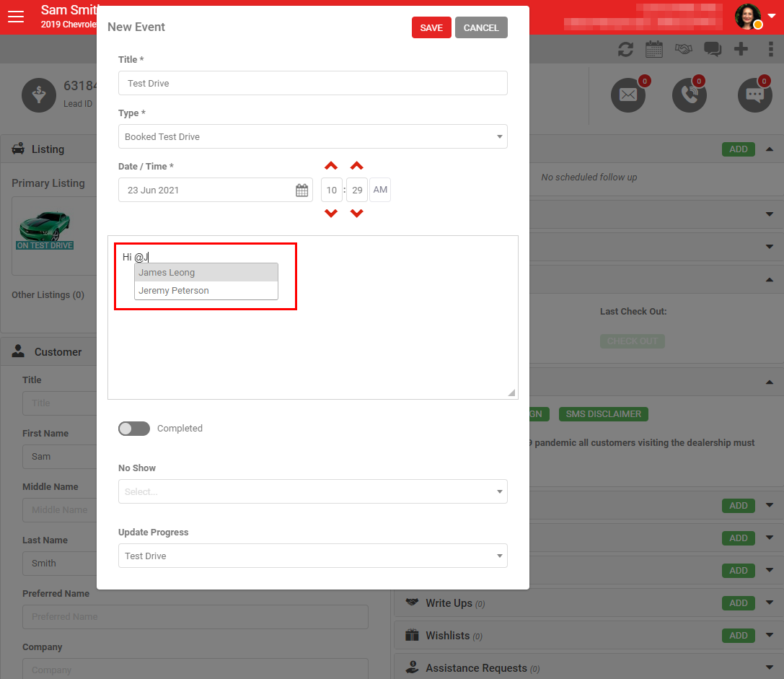Click the email envelope round icon

point(628,95)
